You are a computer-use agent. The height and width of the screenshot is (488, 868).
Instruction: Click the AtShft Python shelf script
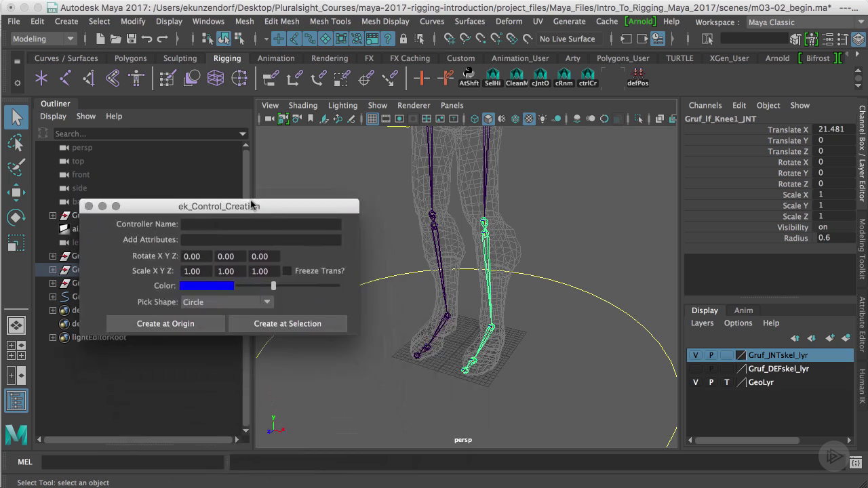pyautogui.click(x=469, y=77)
